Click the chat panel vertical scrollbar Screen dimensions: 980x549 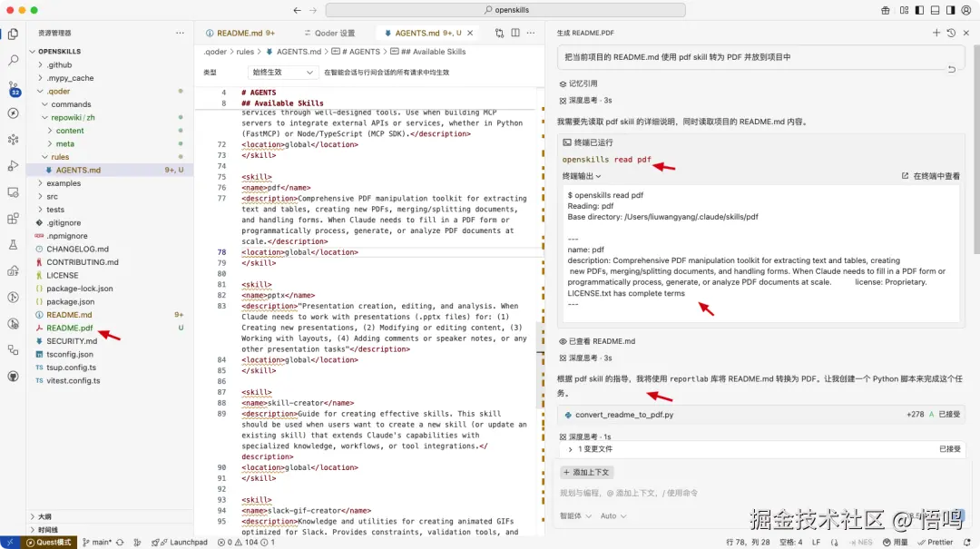(x=975, y=150)
